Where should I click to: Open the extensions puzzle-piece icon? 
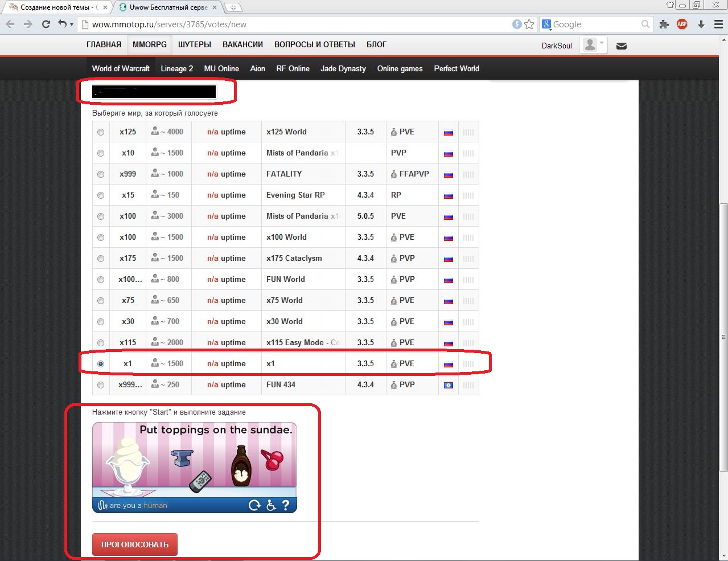pos(664,24)
